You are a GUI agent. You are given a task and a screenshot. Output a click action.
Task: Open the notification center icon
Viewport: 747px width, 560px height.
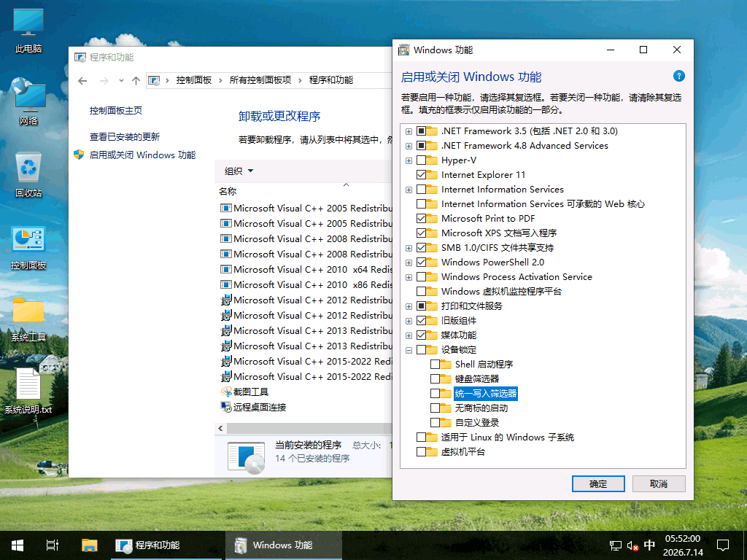tap(723, 545)
